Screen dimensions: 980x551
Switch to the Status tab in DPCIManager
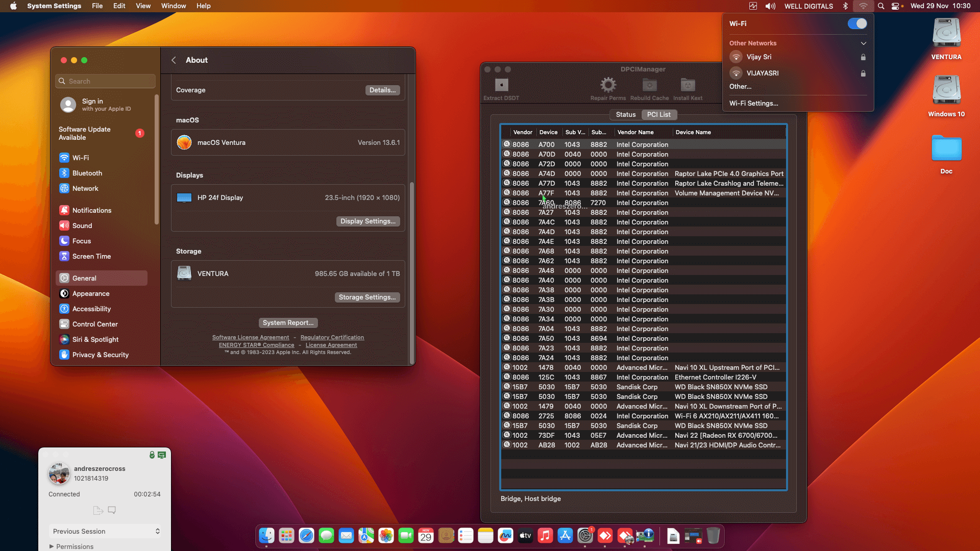point(625,114)
